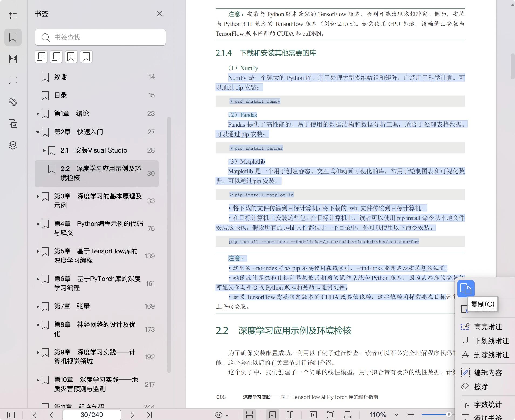The width and height of the screenshot is (515, 420).
Task: Open the 第8章 神经网络的设计及优化 bookmark text
Action: point(95,329)
